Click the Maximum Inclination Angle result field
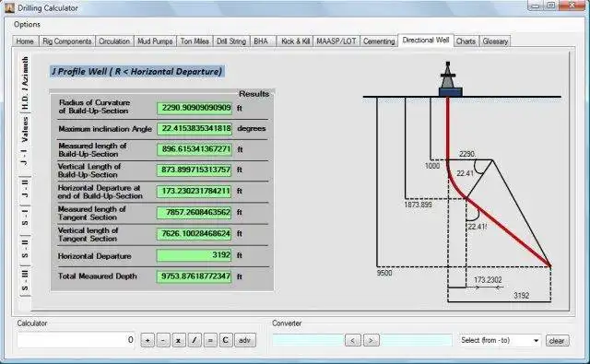 click(x=195, y=129)
